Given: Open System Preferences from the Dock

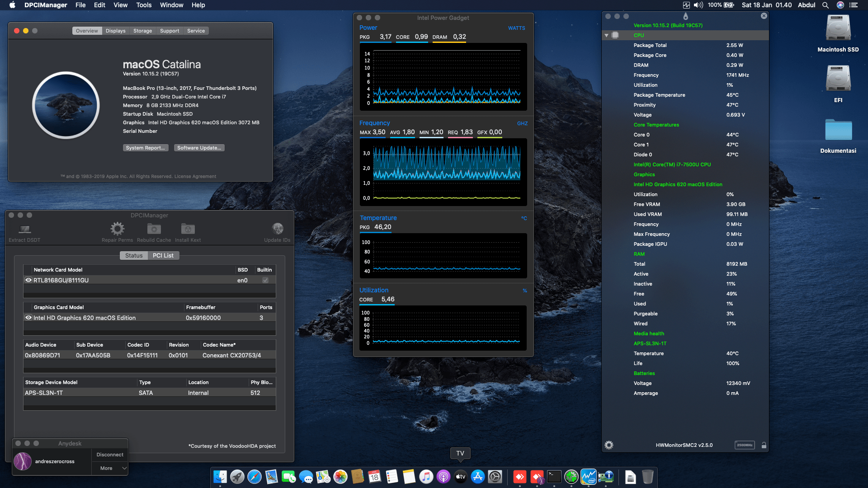Looking at the screenshot, I should (495, 477).
